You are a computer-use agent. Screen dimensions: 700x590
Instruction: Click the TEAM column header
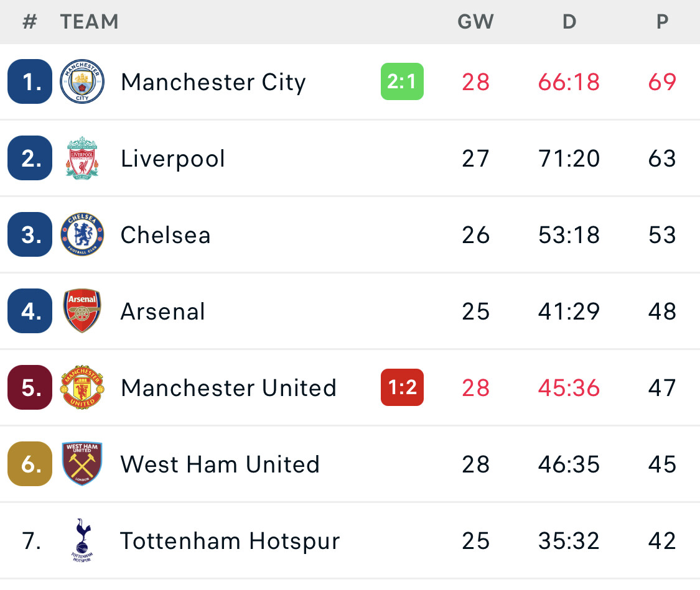tap(89, 22)
